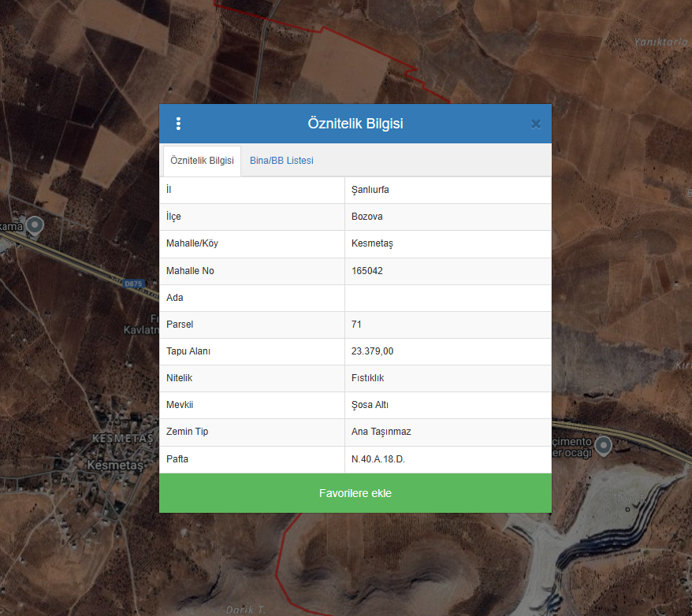Click the empty Ada value cell
The image size is (692, 616).
(x=447, y=298)
